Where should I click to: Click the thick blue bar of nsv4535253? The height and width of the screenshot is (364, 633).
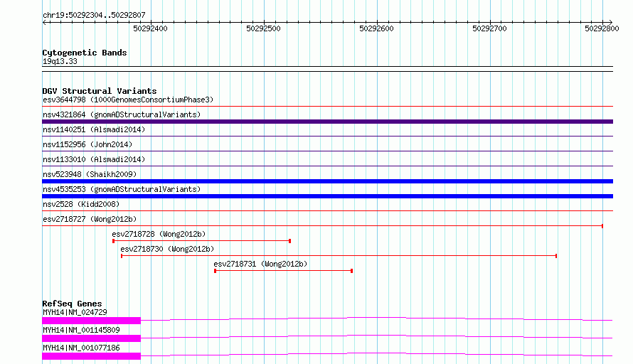click(327, 196)
